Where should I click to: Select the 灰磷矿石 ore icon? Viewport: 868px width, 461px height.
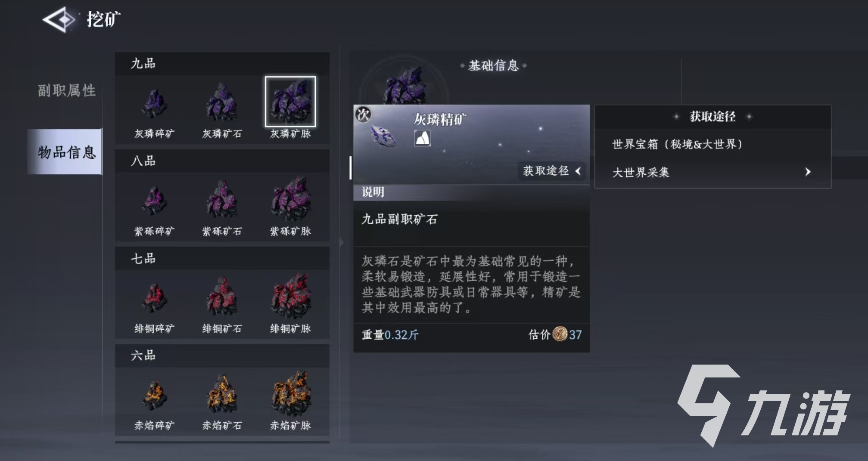pyautogui.click(x=222, y=102)
